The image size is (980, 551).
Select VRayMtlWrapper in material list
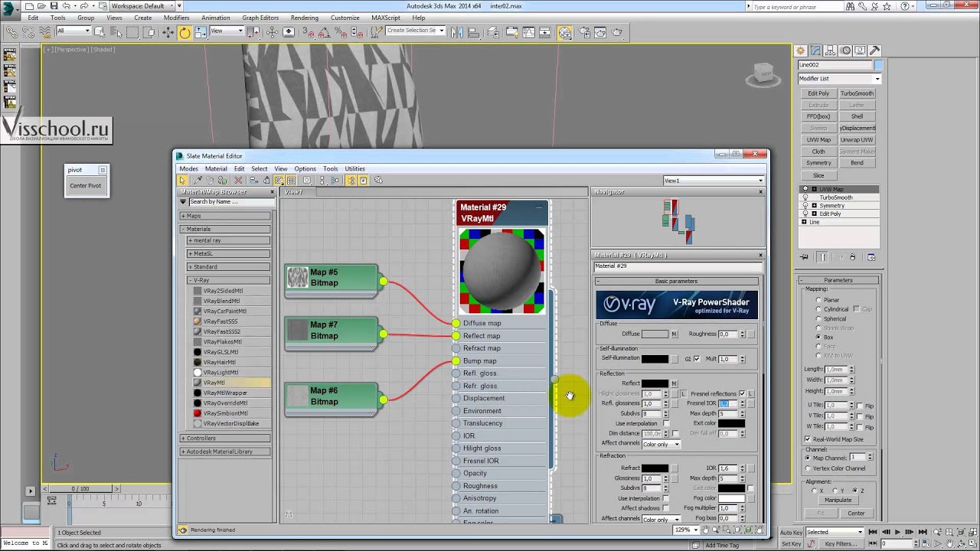[225, 393]
